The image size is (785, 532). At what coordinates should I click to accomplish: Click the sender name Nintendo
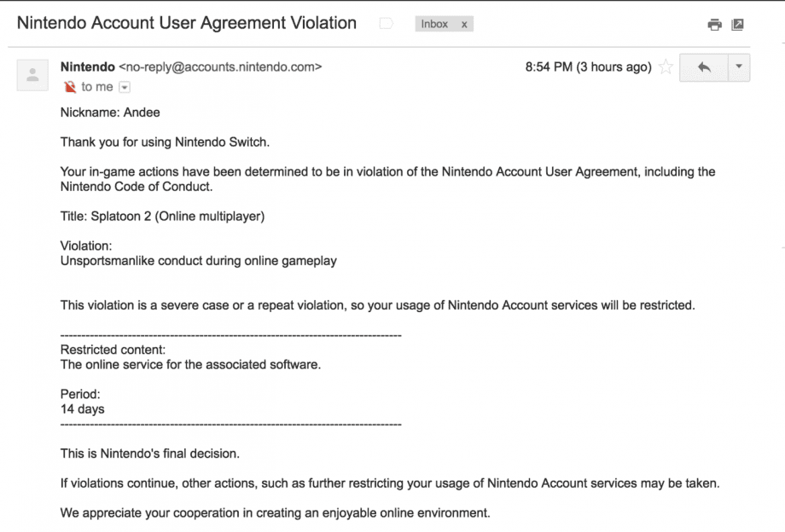coord(88,66)
